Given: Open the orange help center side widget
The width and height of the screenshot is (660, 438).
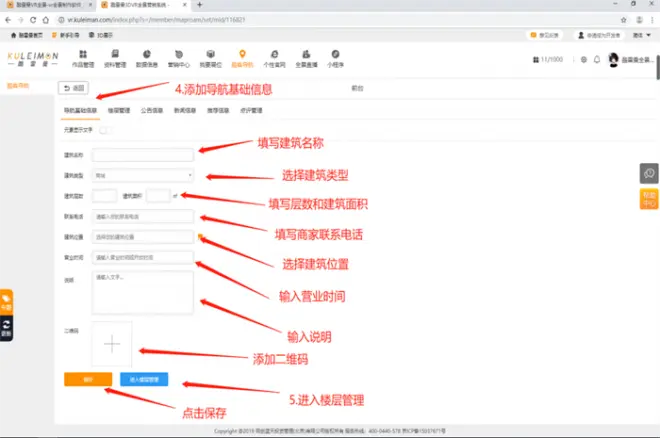Looking at the screenshot, I should (649, 199).
